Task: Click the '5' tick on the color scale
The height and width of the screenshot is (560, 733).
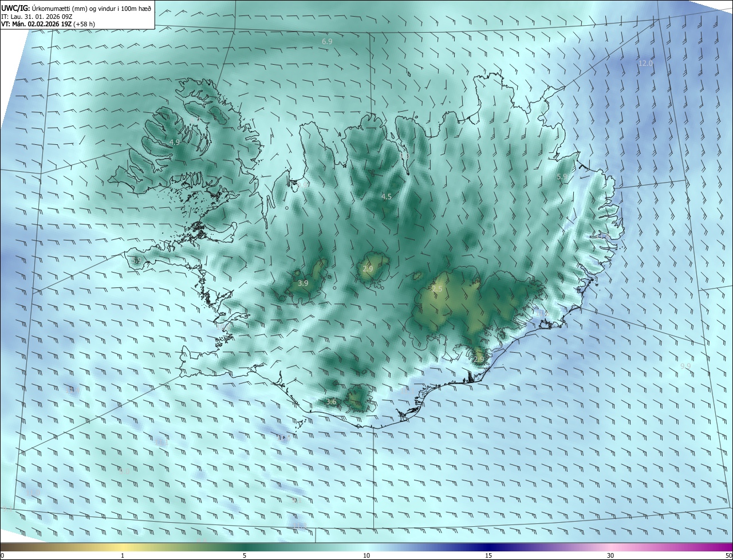Action: pos(245,555)
